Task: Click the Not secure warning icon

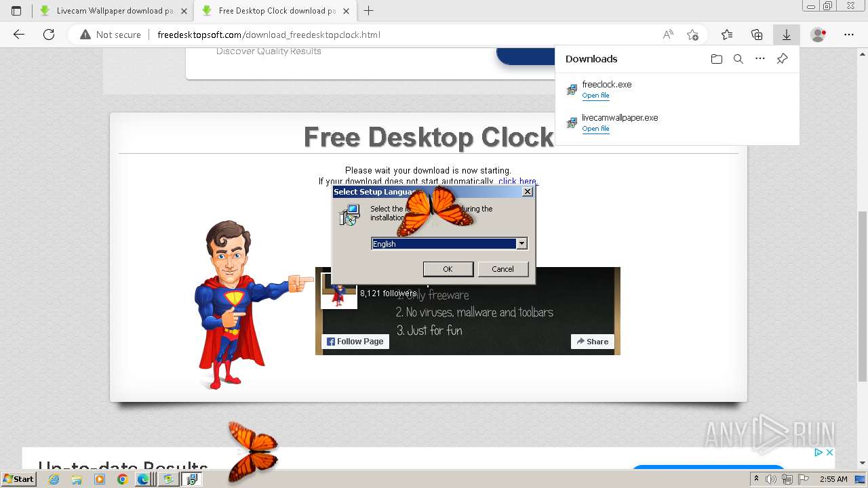Action: [85, 35]
